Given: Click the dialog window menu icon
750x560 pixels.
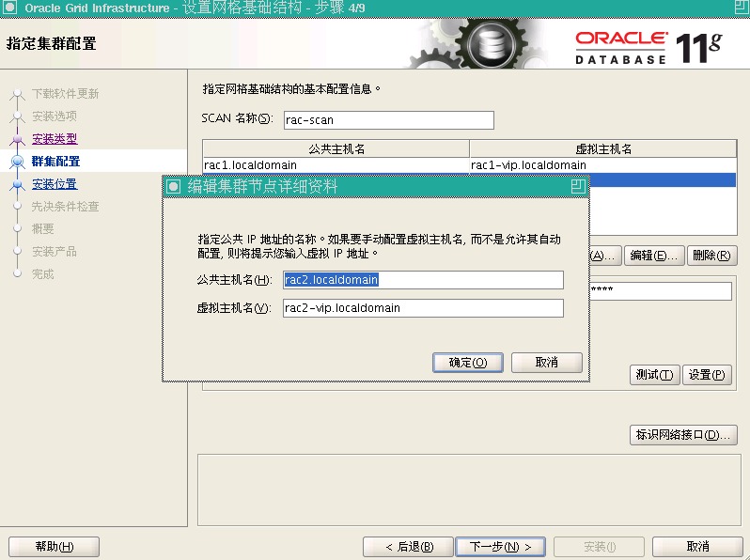Looking at the screenshot, I should click(174, 186).
